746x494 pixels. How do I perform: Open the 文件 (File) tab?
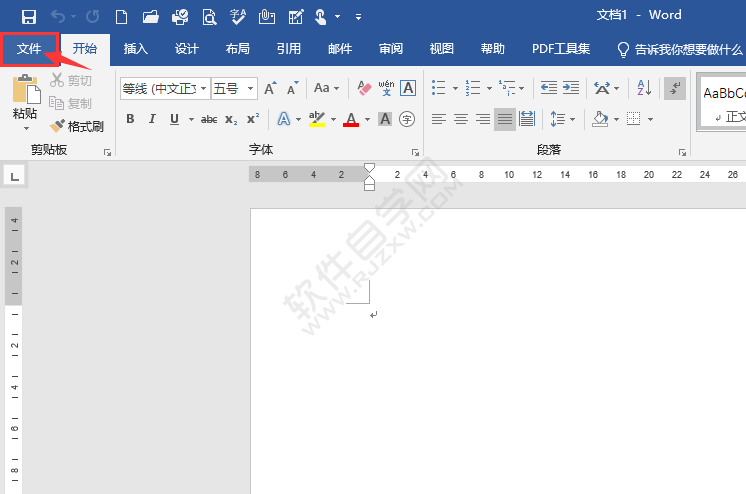pyautogui.click(x=29, y=48)
